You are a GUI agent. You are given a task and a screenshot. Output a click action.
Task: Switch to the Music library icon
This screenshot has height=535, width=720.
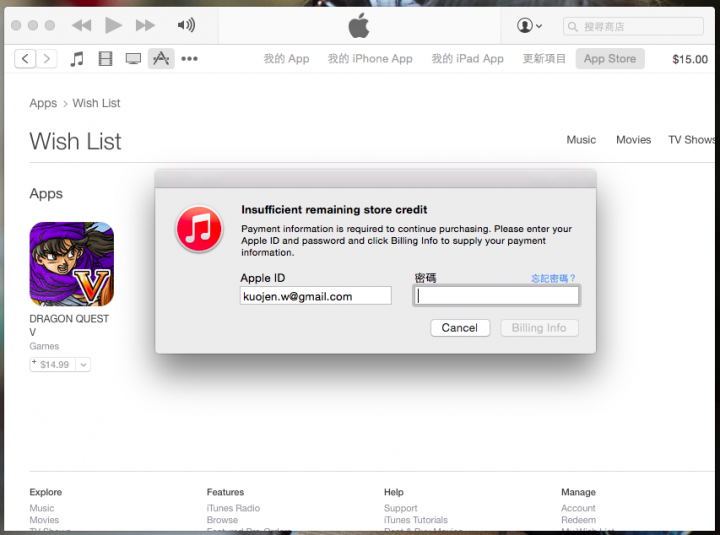point(77,59)
